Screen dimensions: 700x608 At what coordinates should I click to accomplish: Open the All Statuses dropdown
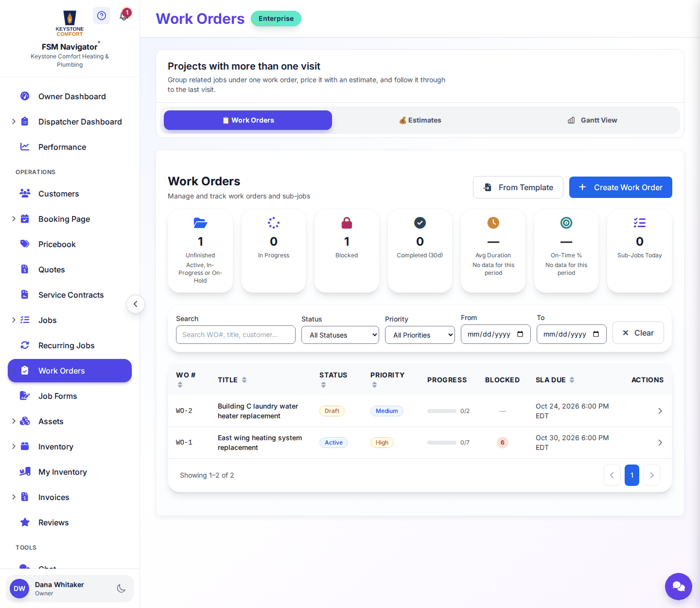340,335
